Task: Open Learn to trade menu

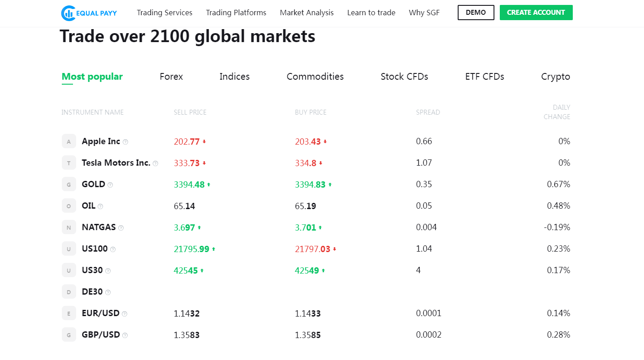Action: (371, 13)
